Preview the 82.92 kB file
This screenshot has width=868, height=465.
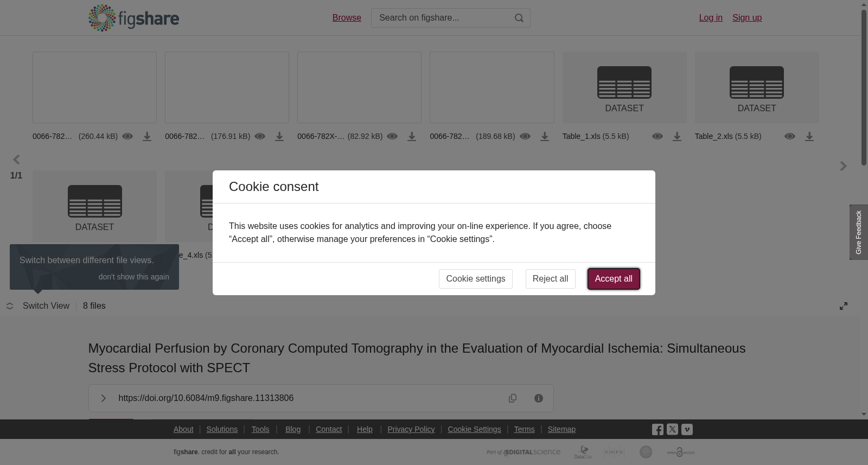pyautogui.click(x=392, y=136)
